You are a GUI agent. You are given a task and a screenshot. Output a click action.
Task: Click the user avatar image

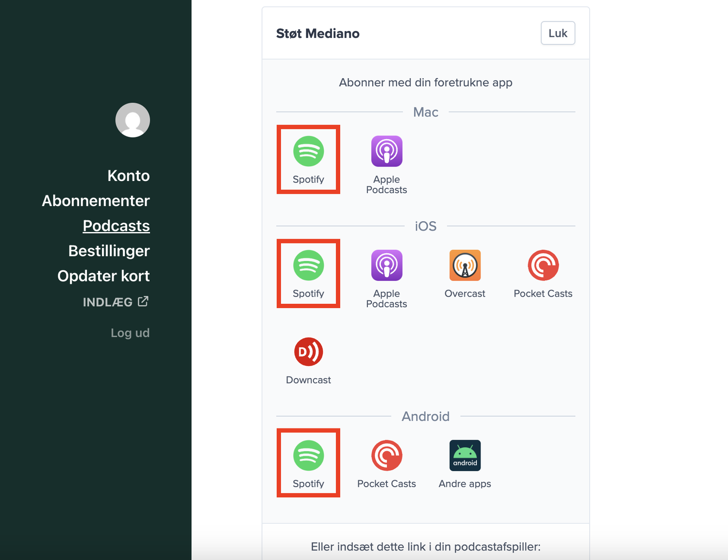coord(132,120)
